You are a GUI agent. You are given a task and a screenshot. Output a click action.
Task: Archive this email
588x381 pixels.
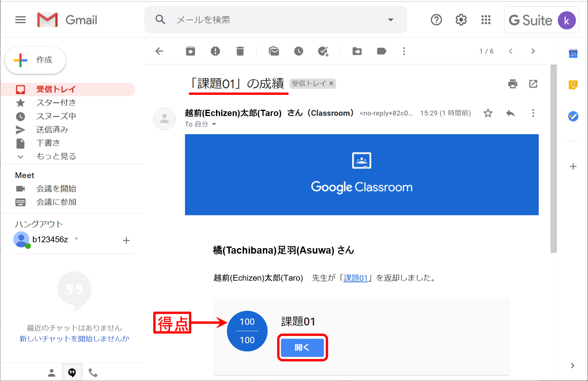point(191,51)
